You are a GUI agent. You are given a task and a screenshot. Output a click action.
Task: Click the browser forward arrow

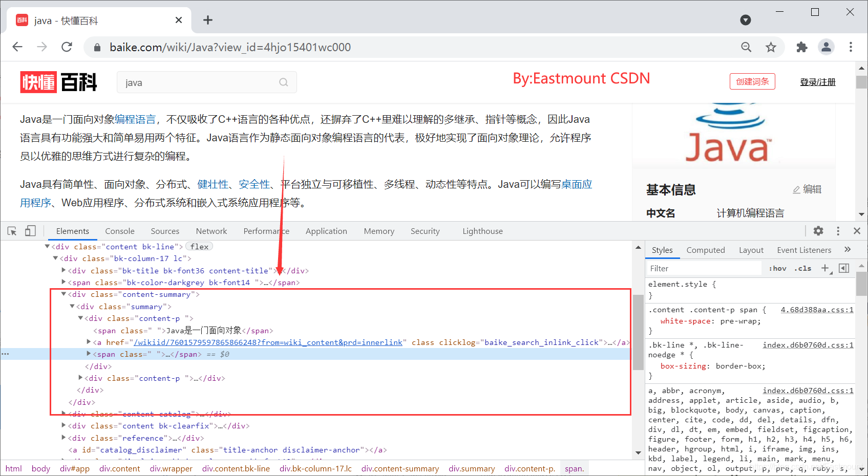pyautogui.click(x=42, y=47)
